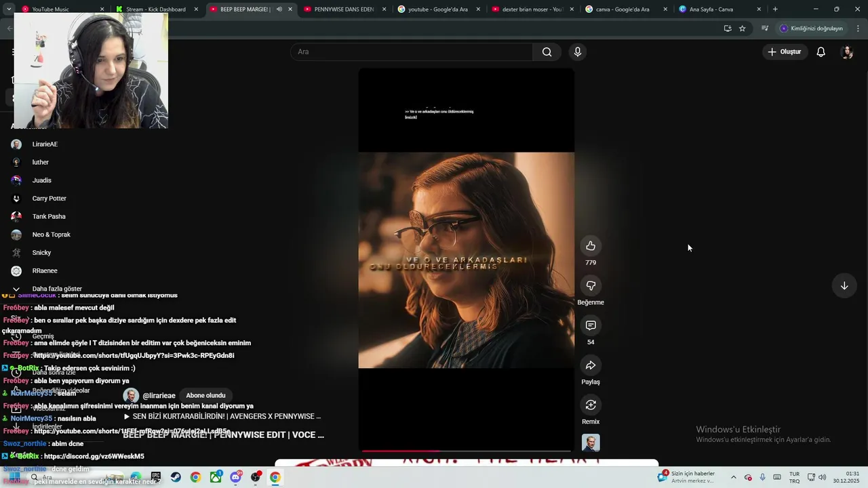Expand subscriptions with Daha fazla göster
This screenshot has width=868, height=488.
click(x=57, y=289)
